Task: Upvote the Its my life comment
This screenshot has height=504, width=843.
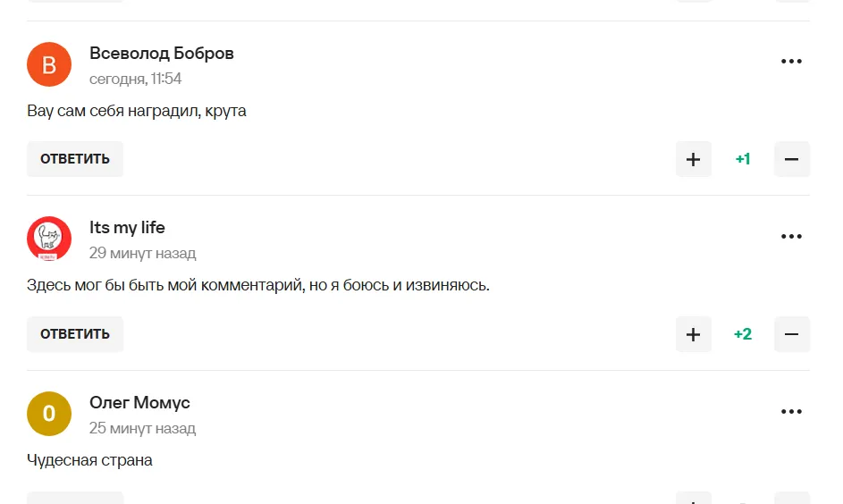Action: click(693, 334)
